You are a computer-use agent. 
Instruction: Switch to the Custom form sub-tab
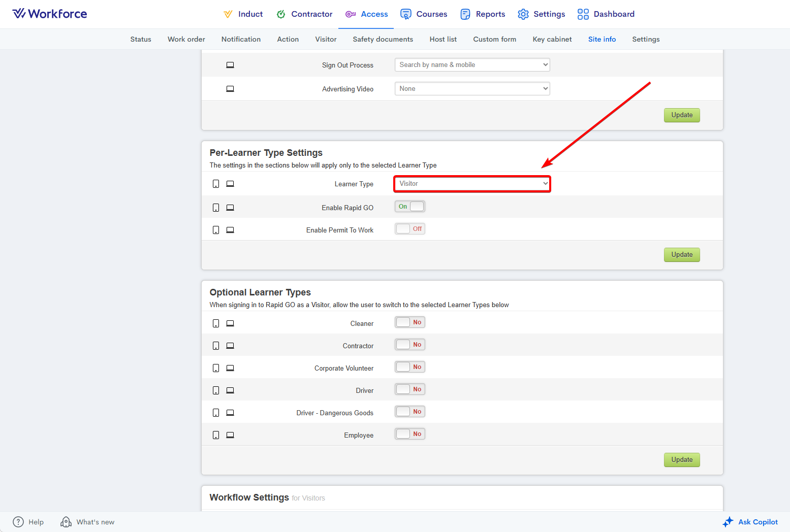pyautogui.click(x=495, y=39)
